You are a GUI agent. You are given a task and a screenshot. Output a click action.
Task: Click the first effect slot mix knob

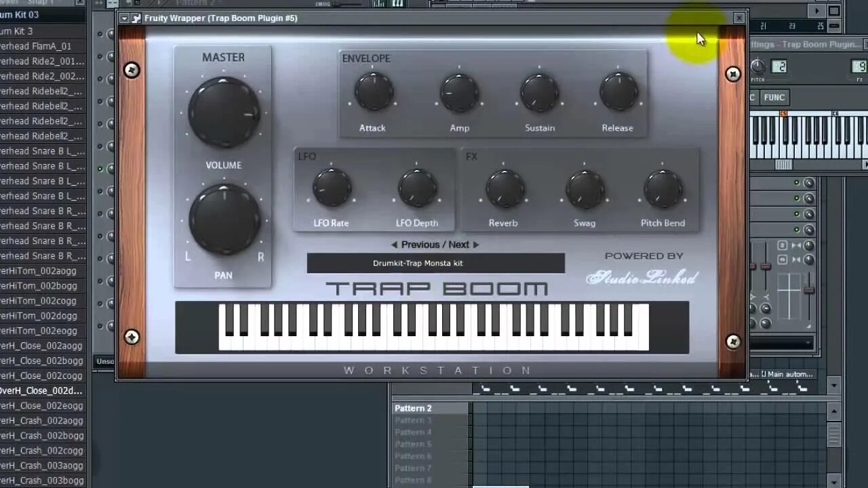808,183
